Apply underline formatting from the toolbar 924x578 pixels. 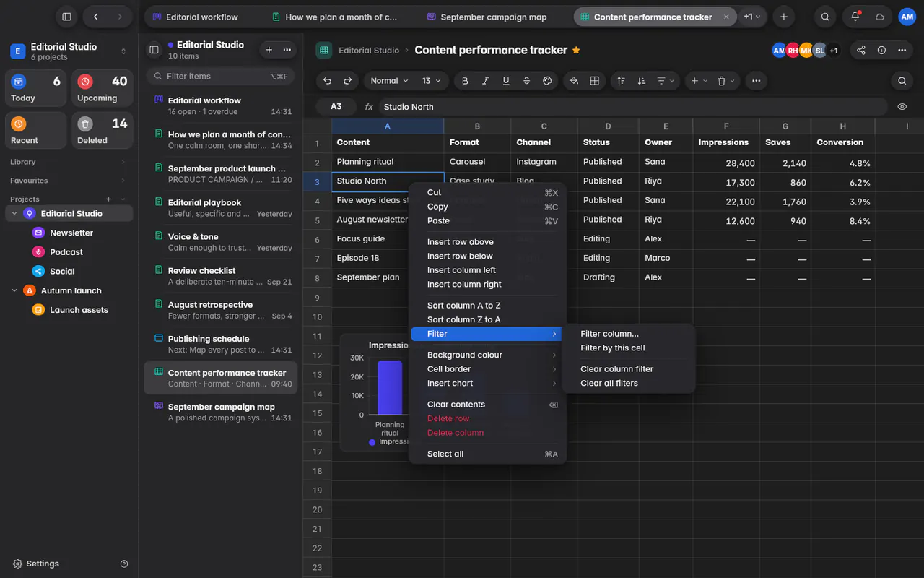(506, 81)
